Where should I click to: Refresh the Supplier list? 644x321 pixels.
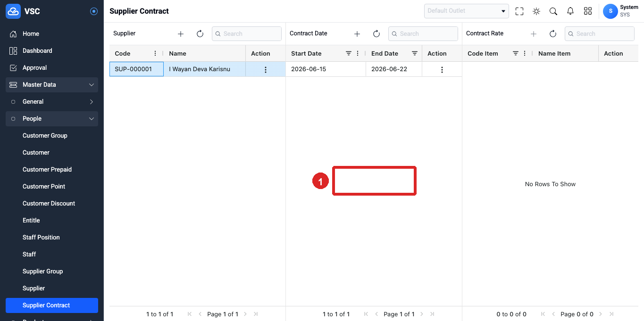coord(200,34)
